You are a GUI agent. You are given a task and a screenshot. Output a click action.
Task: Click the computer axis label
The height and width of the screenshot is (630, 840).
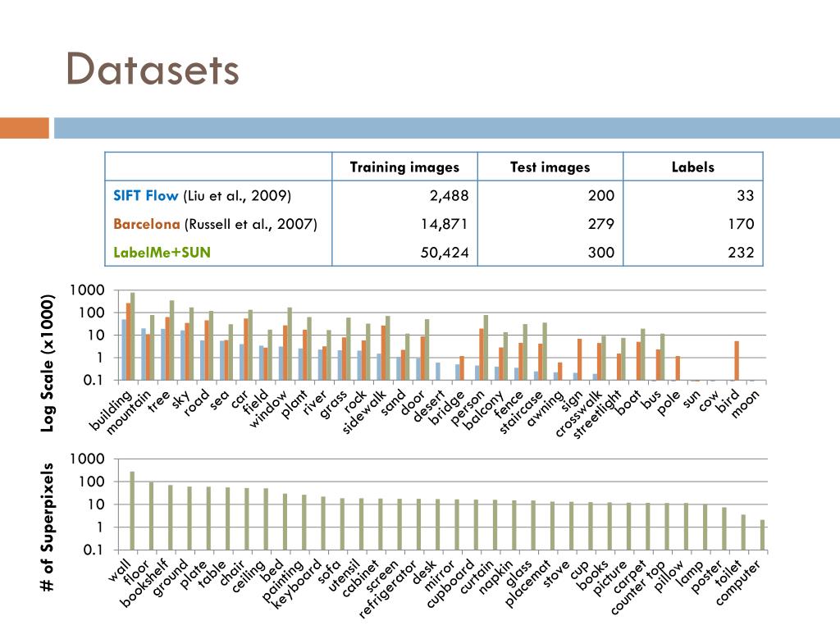(x=738, y=583)
